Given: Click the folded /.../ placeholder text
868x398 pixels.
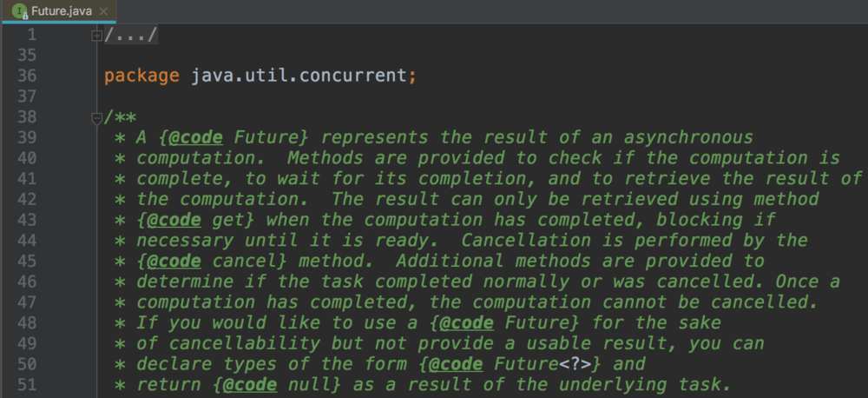Looking at the screenshot, I should [x=130, y=35].
